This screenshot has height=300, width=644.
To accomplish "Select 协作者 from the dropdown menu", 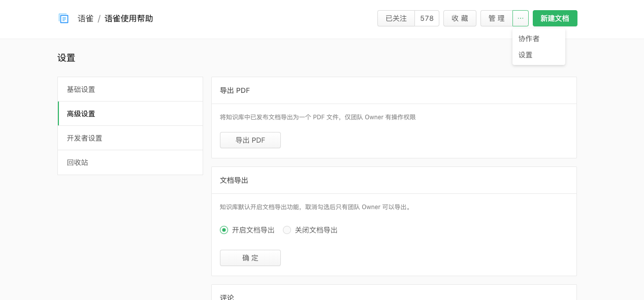I will point(529,39).
